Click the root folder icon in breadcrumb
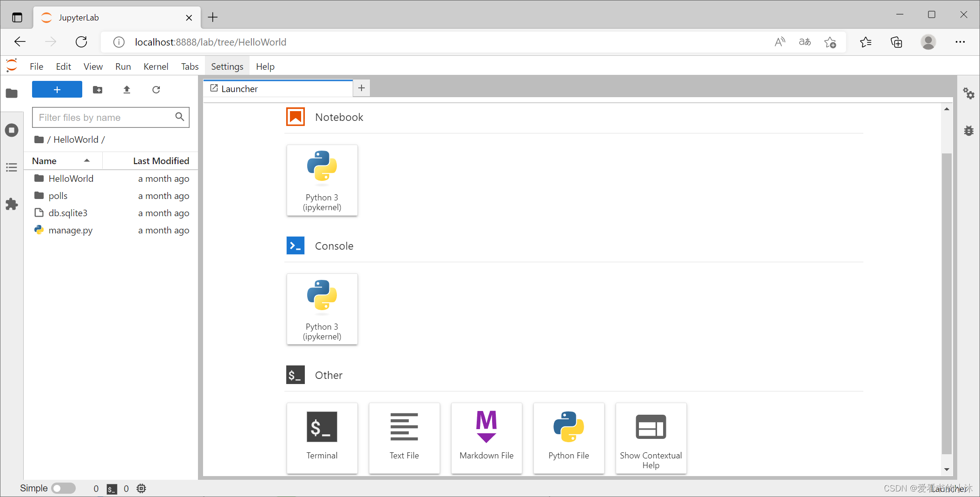The height and width of the screenshot is (497, 980). point(39,139)
